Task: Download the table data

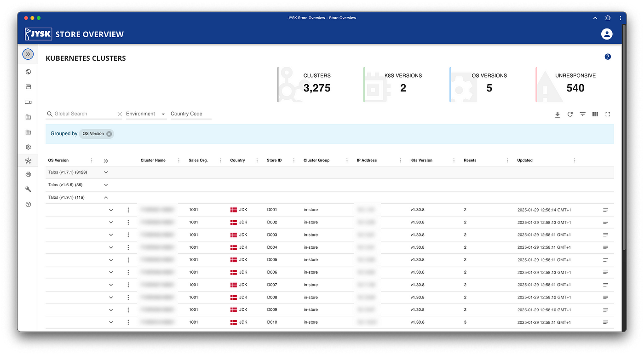Action: pos(557,115)
